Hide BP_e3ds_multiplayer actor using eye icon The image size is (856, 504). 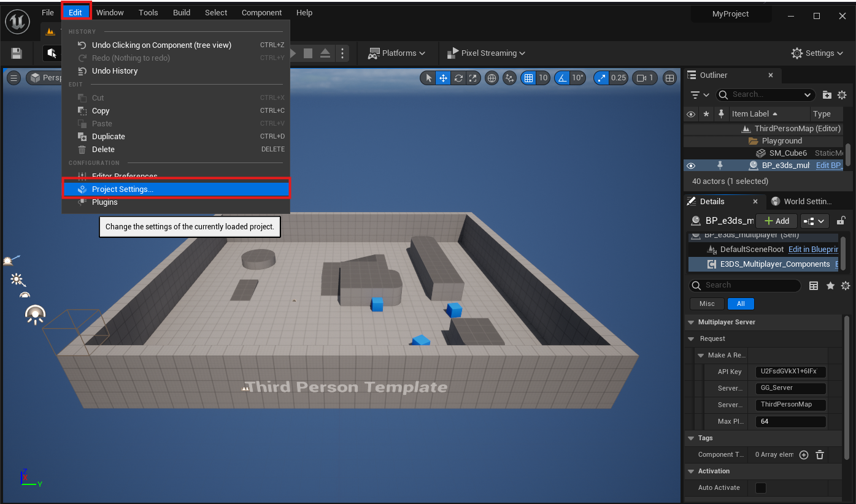(691, 166)
